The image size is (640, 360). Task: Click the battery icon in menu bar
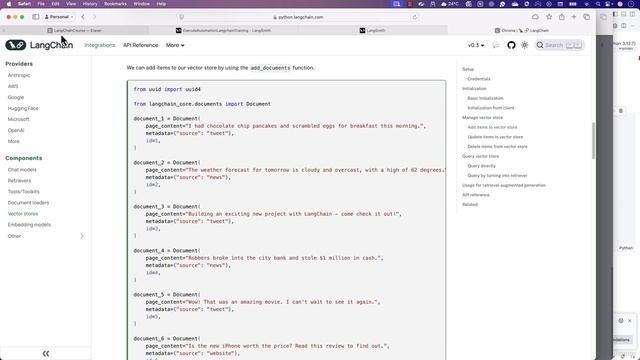click(x=573, y=4)
